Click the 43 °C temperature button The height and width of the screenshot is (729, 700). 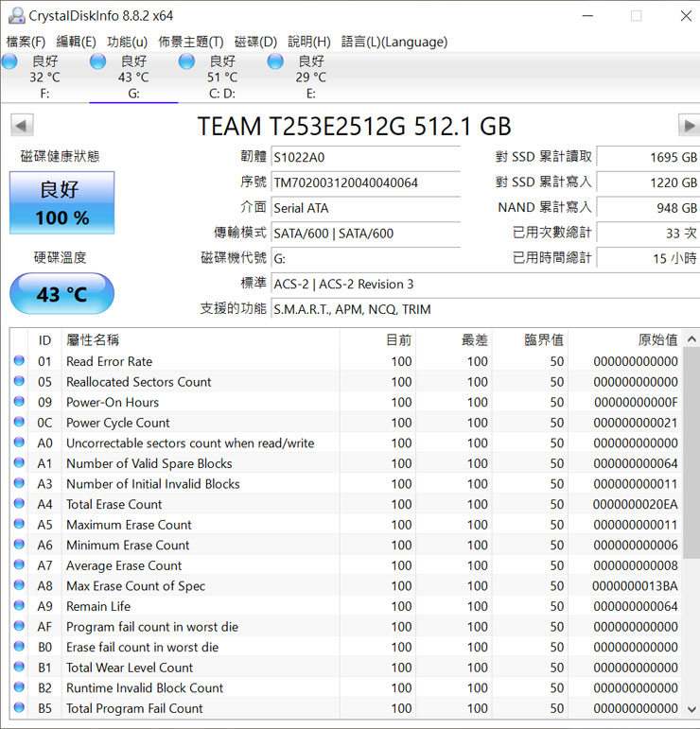click(x=61, y=294)
